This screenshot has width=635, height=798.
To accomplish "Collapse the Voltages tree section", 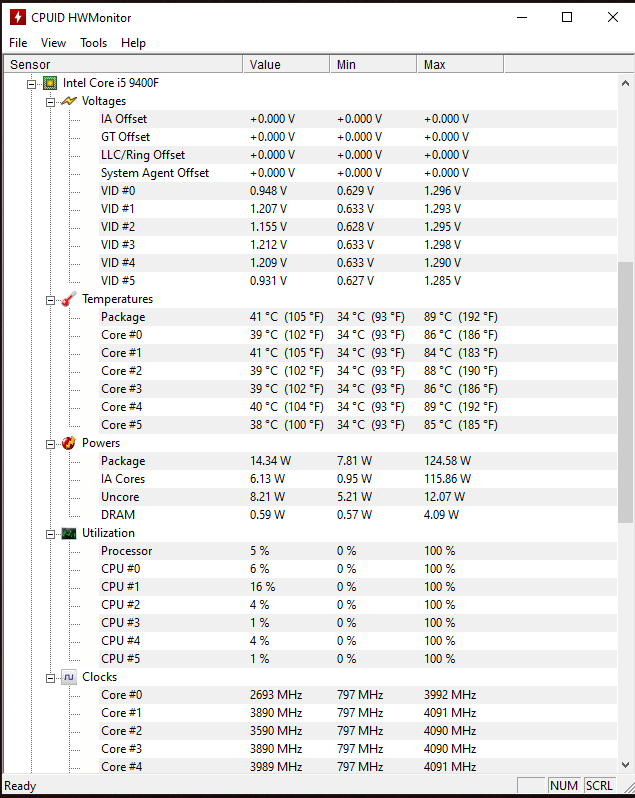I will click(50, 102).
